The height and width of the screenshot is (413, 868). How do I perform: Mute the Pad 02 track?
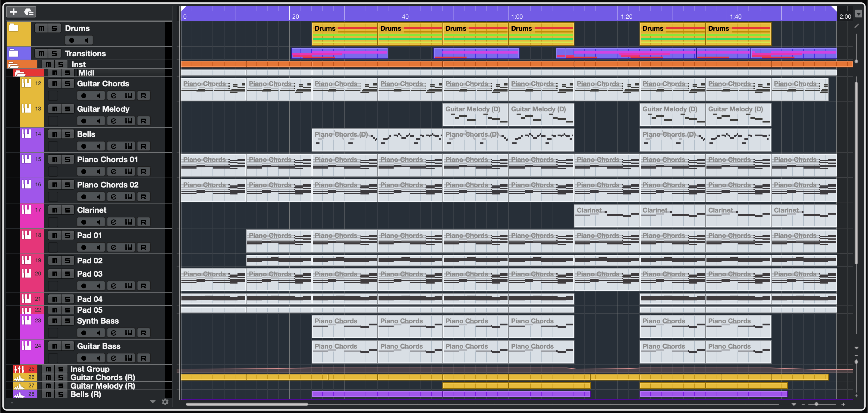[55, 260]
